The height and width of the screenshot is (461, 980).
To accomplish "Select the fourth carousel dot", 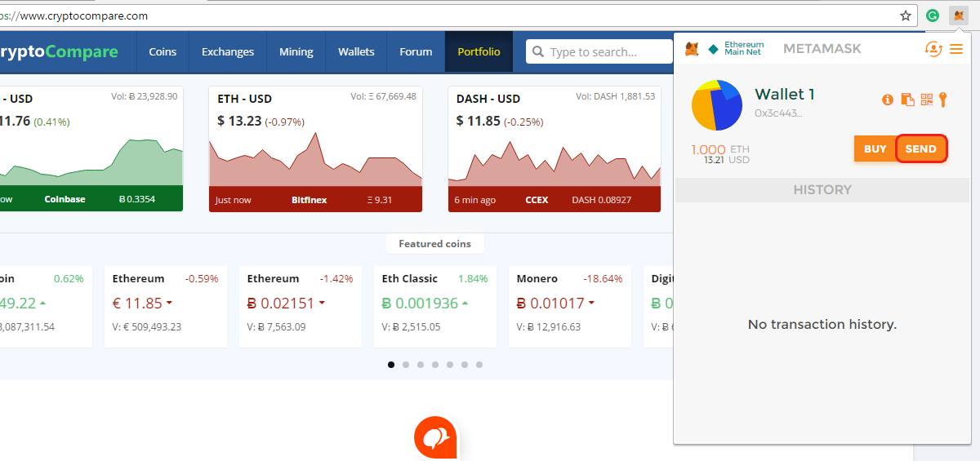I will 435,365.
